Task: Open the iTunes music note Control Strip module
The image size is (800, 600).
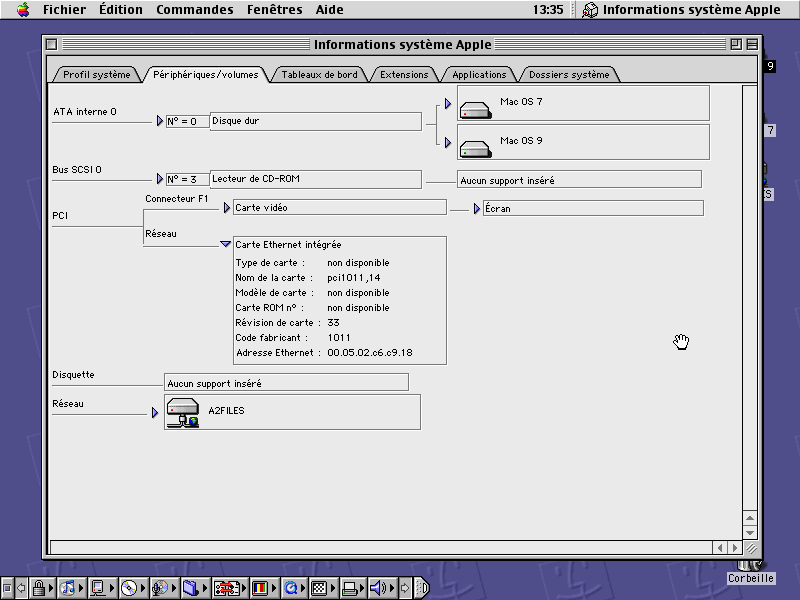Action: (x=71, y=588)
